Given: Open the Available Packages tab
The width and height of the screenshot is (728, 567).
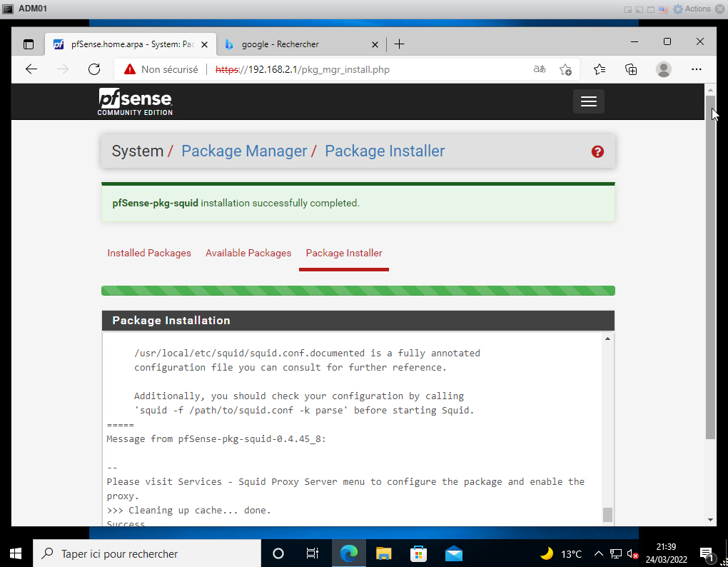Looking at the screenshot, I should click(248, 253).
